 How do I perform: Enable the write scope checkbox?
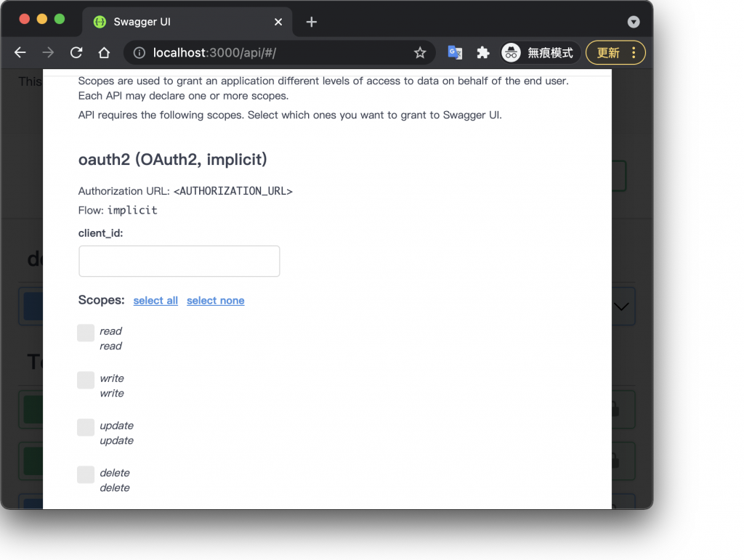[x=86, y=381]
